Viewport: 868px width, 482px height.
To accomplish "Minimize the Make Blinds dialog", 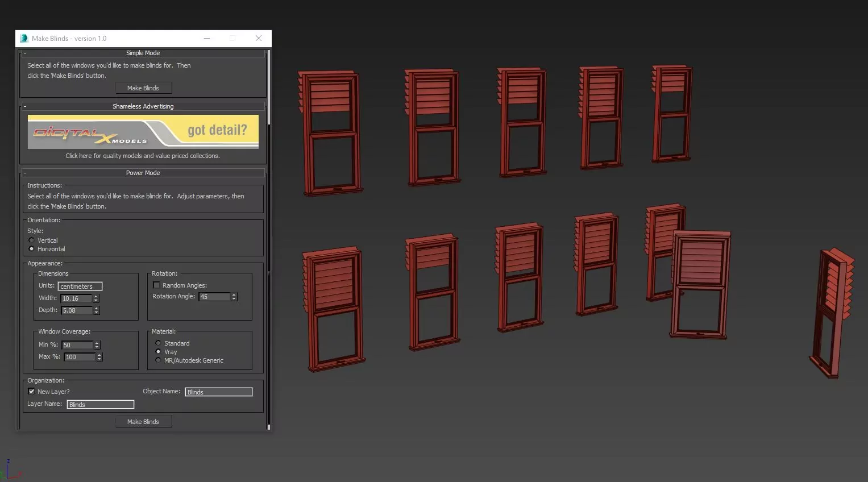I will [x=207, y=38].
